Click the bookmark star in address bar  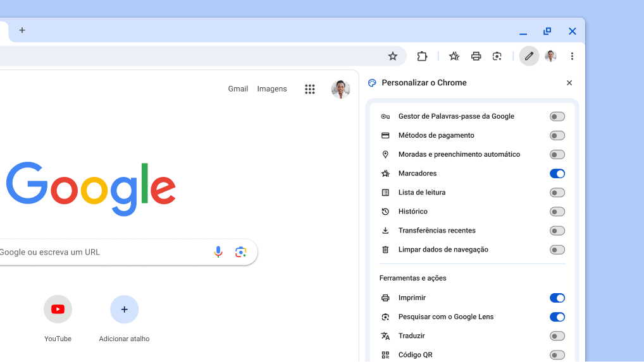pos(393,56)
